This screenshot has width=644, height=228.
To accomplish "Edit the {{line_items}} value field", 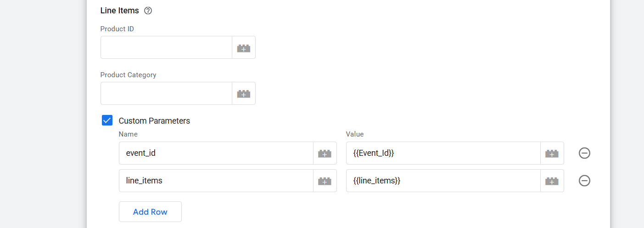I will 443,181.
